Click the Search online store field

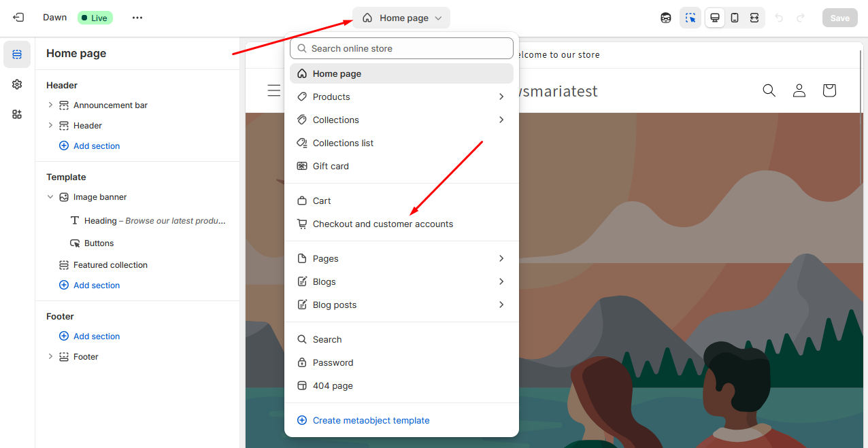point(401,48)
